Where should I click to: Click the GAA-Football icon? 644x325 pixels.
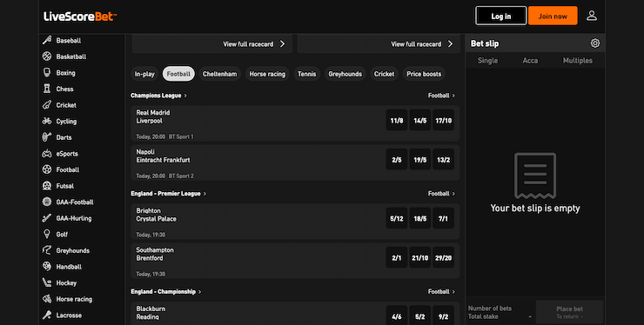(47, 202)
